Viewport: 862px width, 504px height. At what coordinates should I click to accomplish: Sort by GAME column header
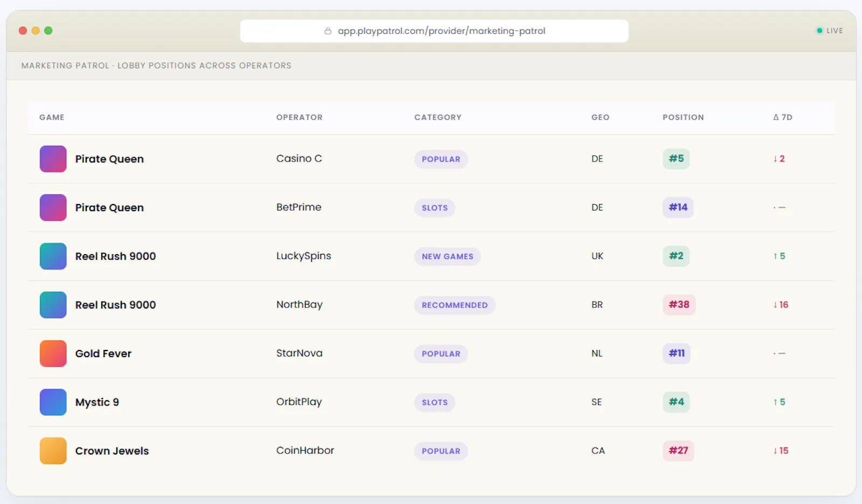click(52, 117)
